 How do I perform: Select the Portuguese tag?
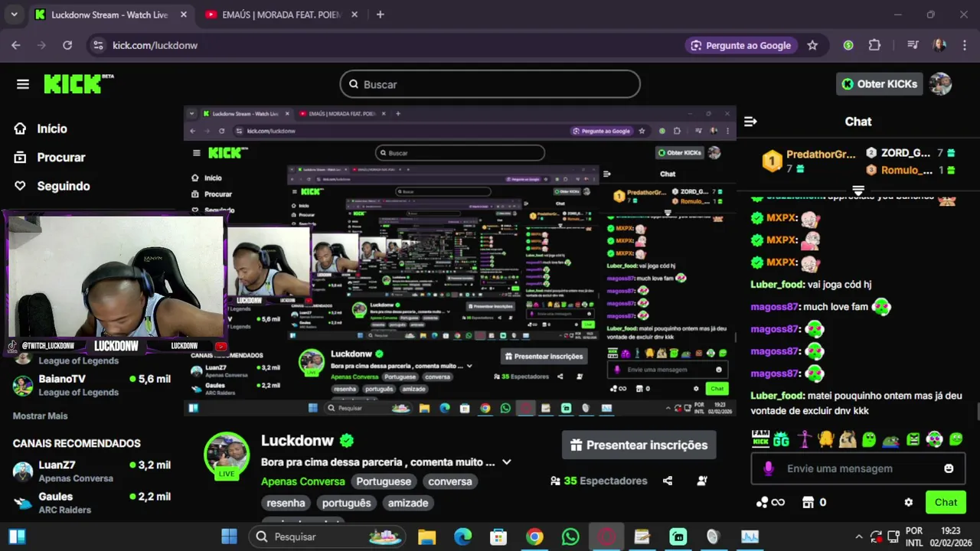[x=384, y=481]
